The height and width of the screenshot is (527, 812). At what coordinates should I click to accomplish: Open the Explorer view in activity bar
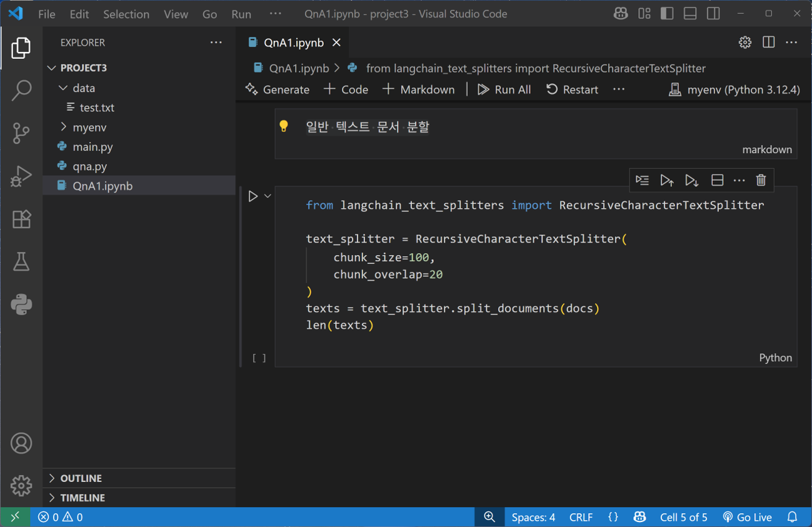coord(21,48)
